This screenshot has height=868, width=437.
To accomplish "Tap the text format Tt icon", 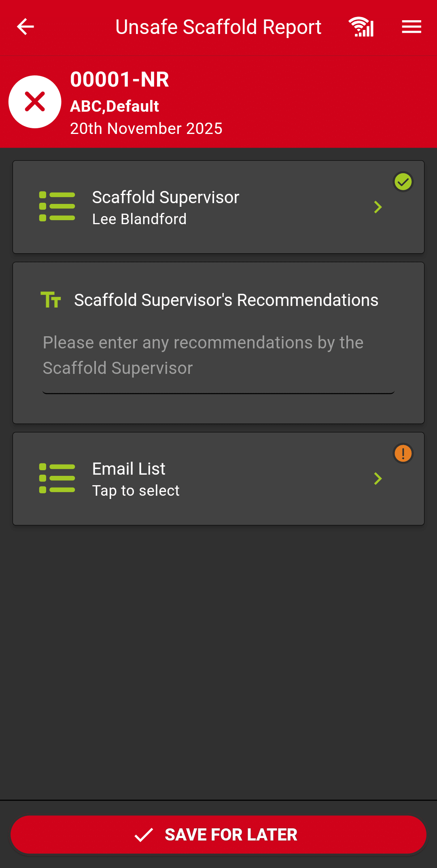I will [51, 300].
